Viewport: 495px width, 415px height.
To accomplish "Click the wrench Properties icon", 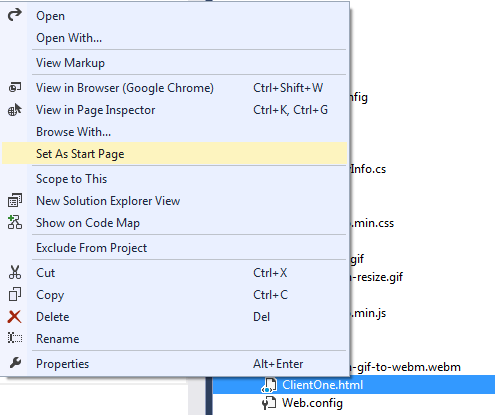I will (15, 363).
